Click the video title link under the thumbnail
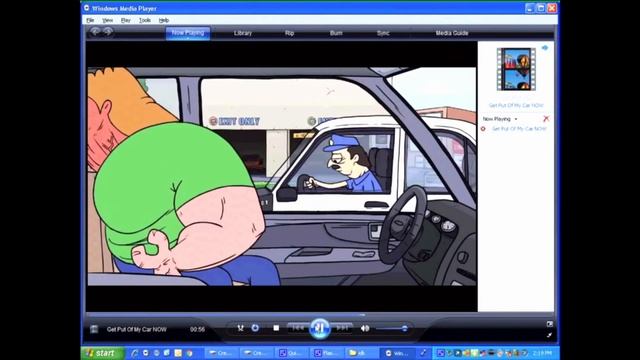Viewport: 640px width, 360px height. pyautogui.click(x=516, y=105)
